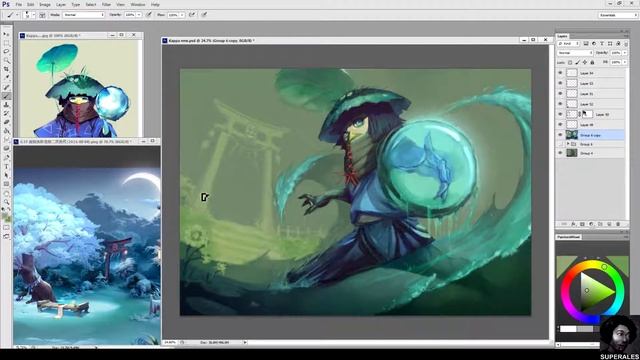Filter the layers list by pixel layers
Viewport: 640px width, 360px height.
586,43
